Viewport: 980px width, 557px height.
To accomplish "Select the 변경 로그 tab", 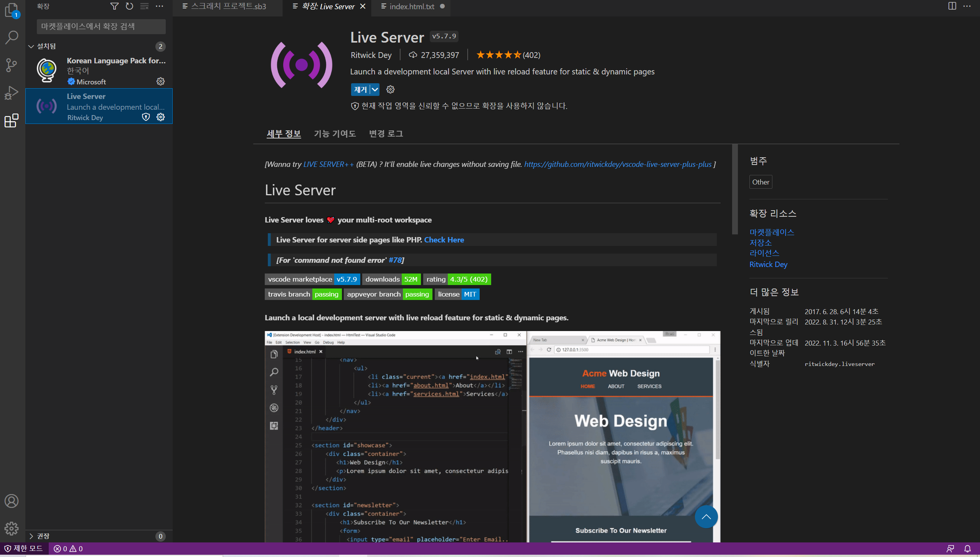I will tap(386, 133).
